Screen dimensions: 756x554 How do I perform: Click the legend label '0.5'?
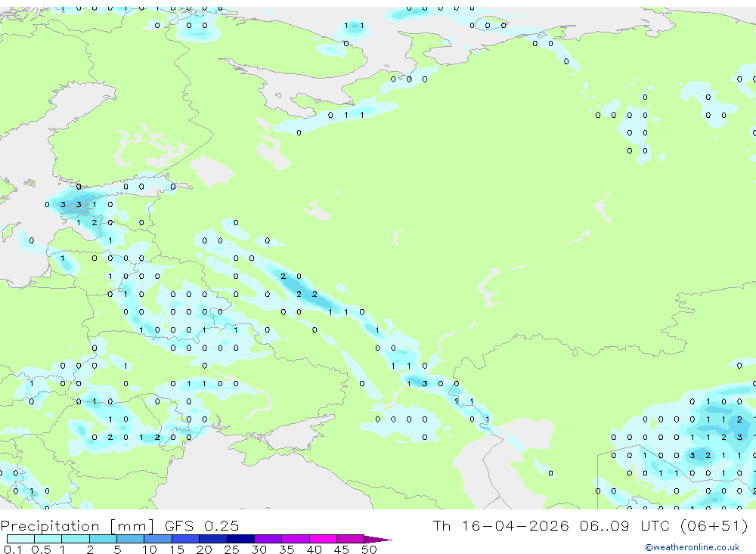41,549
